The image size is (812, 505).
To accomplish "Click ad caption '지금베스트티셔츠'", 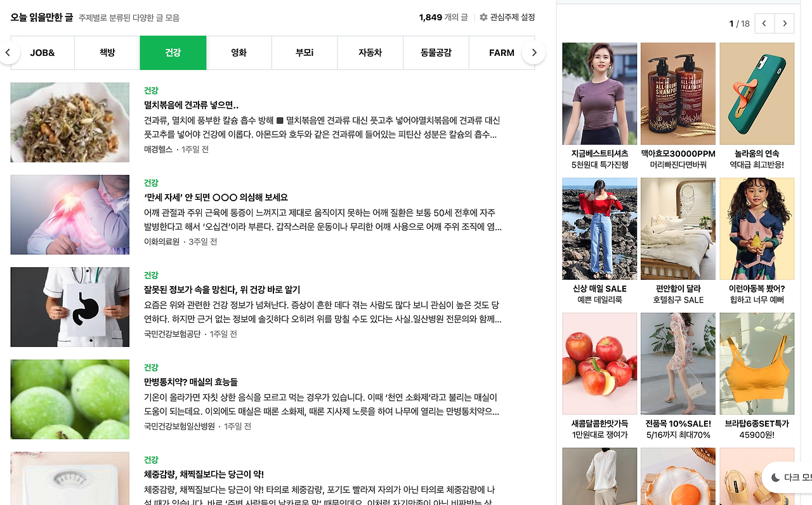I will tap(599, 154).
